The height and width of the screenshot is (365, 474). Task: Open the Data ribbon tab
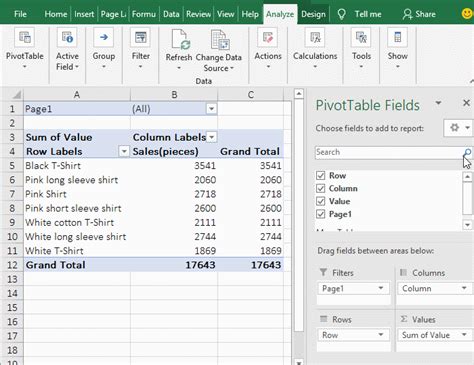point(171,14)
